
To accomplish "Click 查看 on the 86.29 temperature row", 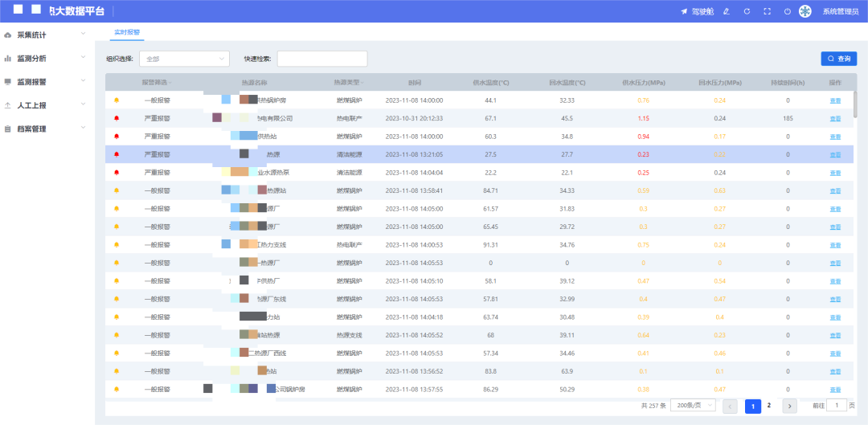I will pos(835,390).
